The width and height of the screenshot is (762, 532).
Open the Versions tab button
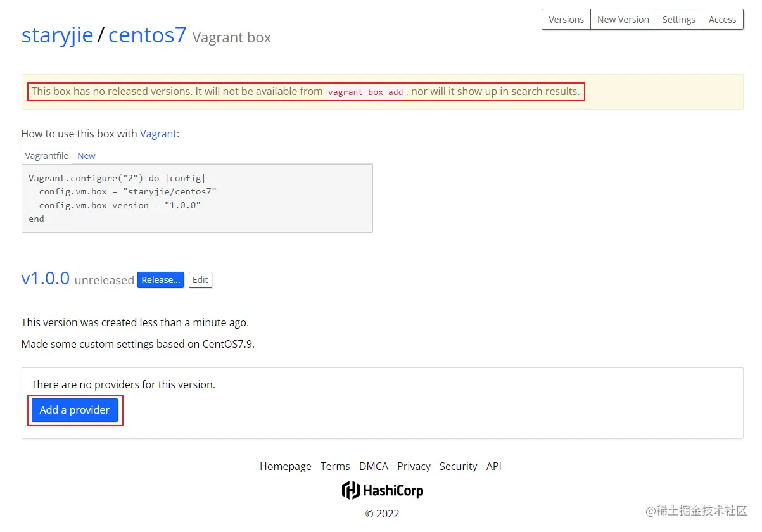click(x=566, y=20)
